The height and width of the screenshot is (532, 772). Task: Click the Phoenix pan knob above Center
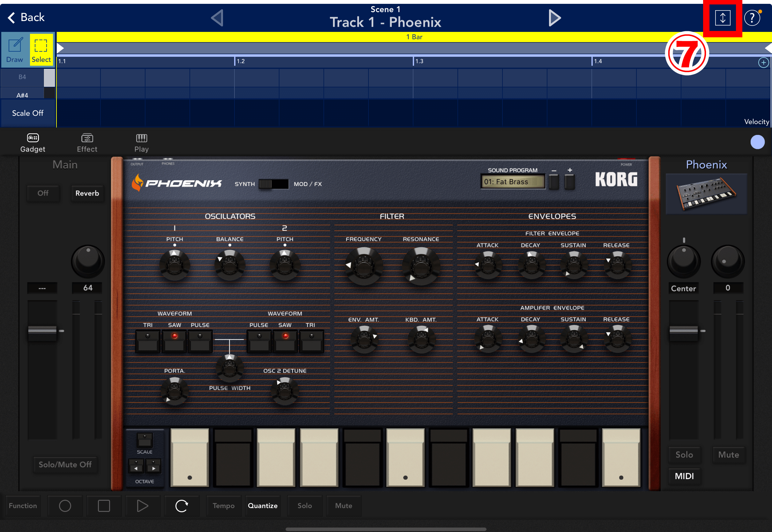click(684, 262)
